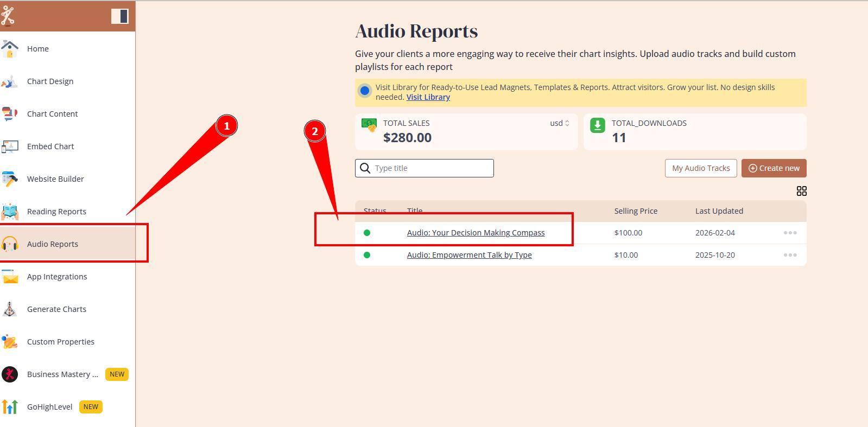Click the Type title search field
Screen dimensions: 868x427
tap(432, 168)
